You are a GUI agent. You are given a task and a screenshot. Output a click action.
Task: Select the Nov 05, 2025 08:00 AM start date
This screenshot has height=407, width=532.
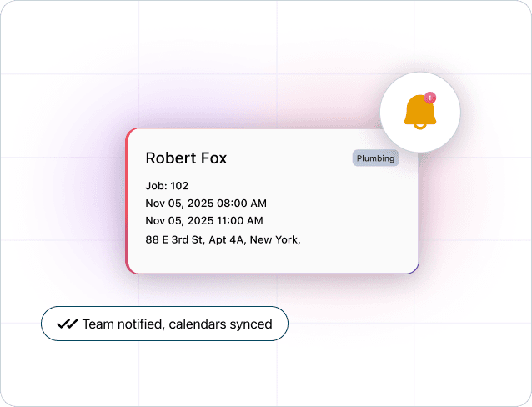[205, 203]
